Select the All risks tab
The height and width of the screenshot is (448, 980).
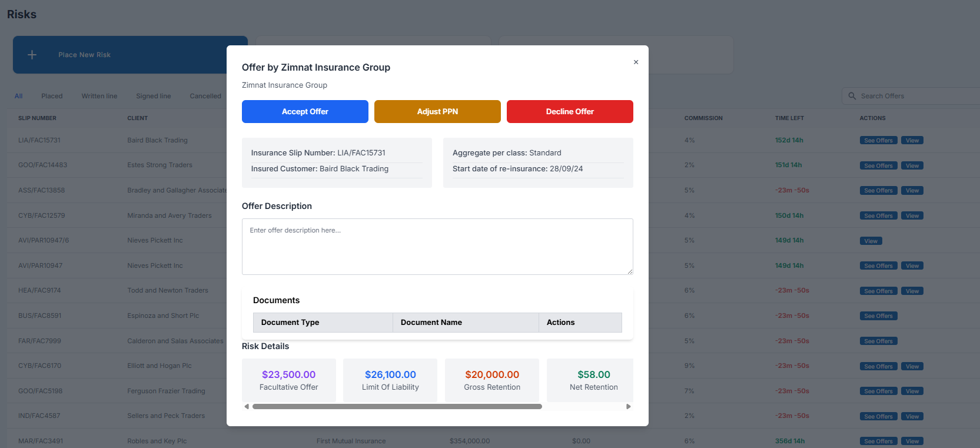tap(19, 96)
